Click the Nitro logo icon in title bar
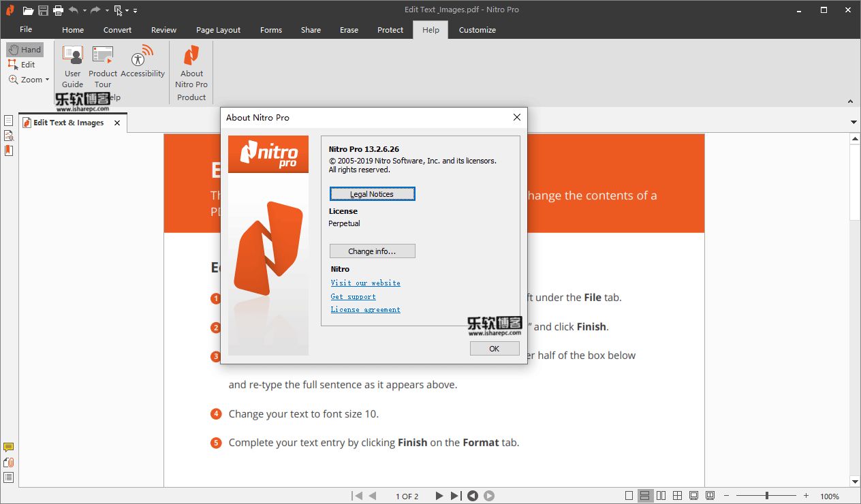This screenshot has width=861, height=504. (x=10, y=10)
